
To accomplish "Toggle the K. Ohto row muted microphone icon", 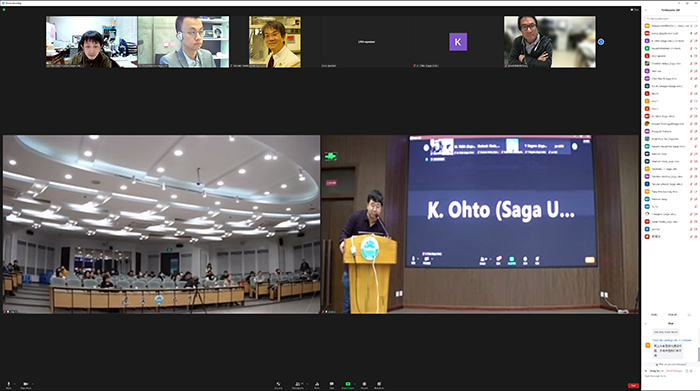I will (x=691, y=41).
